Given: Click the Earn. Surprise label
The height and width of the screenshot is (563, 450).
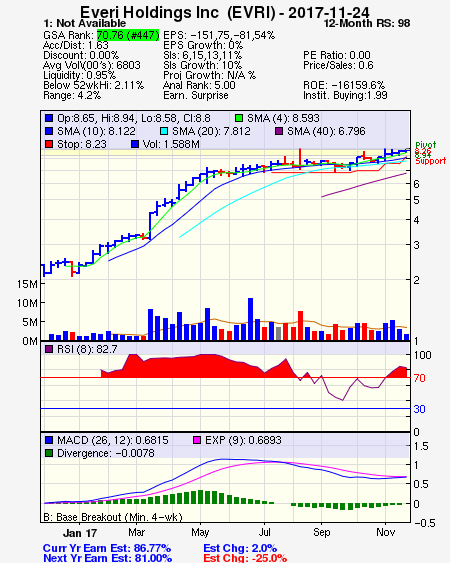Looking at the screenshot, I should pyautogui.click(x=196, y=96).
